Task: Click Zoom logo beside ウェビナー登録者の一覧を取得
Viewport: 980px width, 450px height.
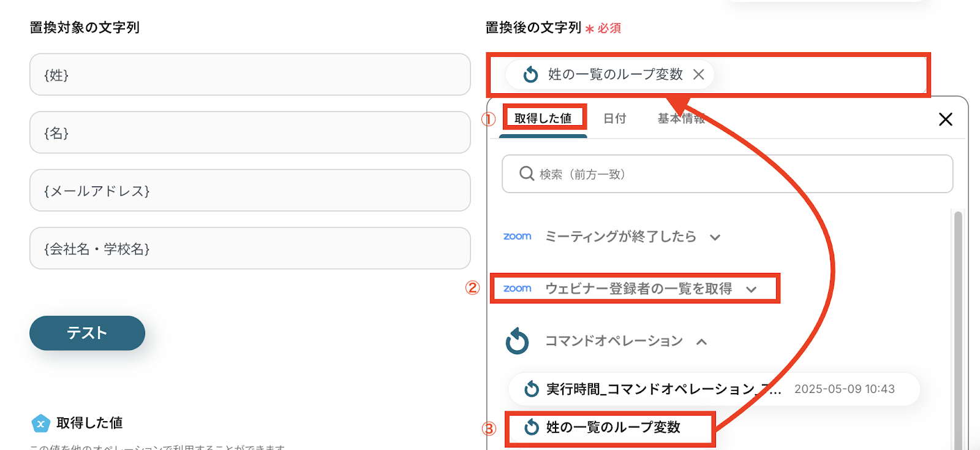Action: click(517, 289)
